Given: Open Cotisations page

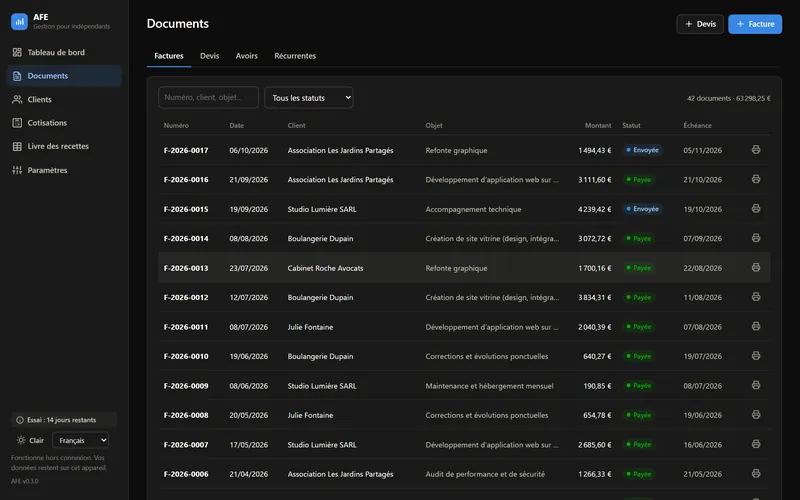Looking at the screenshot, I should coord(64,123).
